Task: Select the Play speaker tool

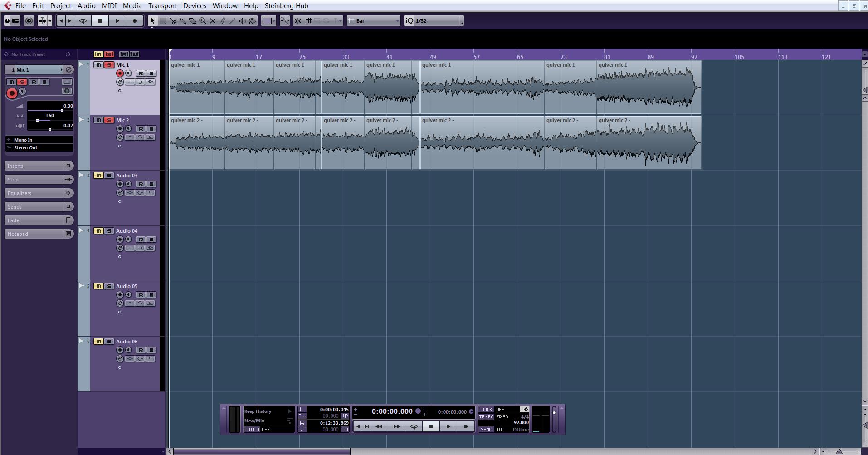Action: point(243,21)
